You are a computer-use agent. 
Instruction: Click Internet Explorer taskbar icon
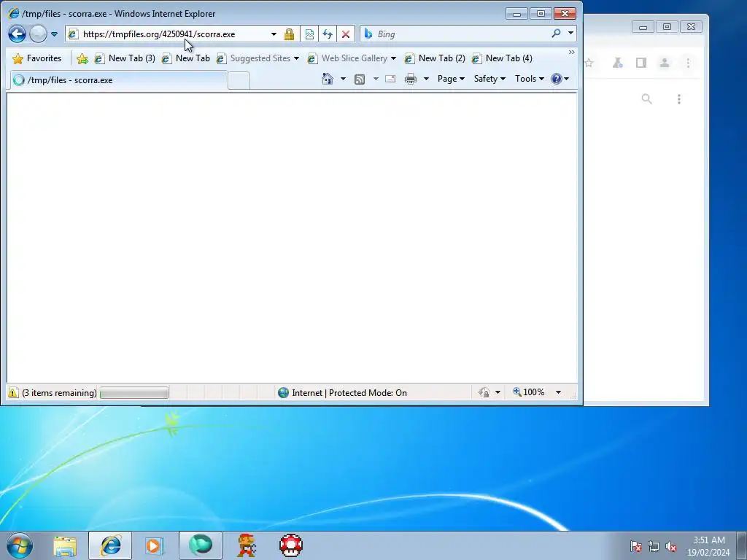[x=110, y=545]
